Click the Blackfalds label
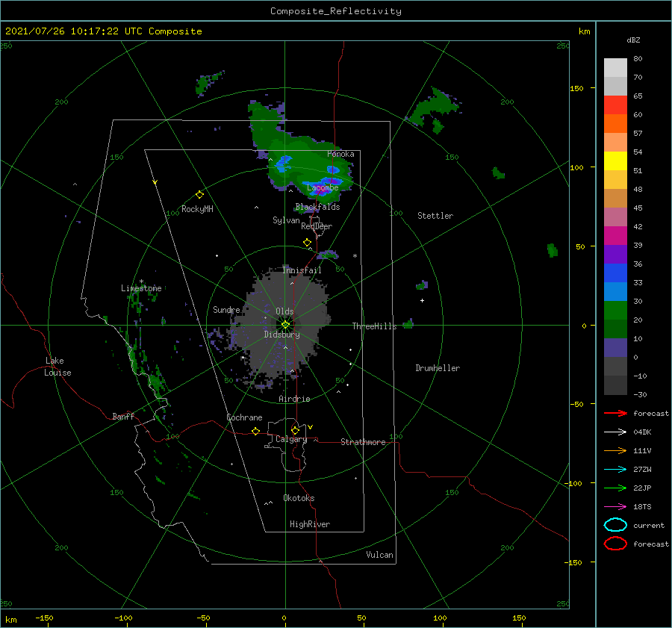Screen dimensions: 672x628 pos(317,207)
